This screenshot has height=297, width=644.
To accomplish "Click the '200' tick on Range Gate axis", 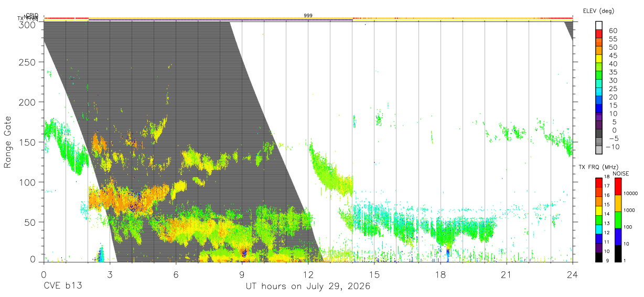I will click(27, 102).
